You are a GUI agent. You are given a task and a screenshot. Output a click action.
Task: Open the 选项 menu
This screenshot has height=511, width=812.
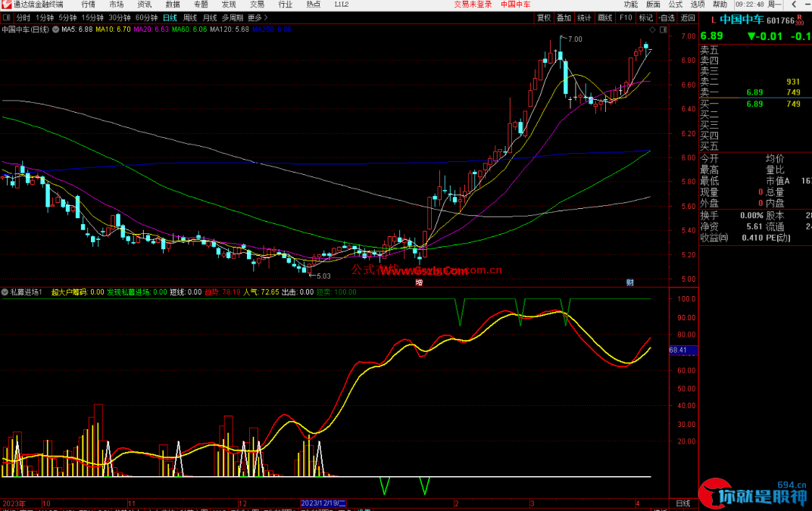698,4
